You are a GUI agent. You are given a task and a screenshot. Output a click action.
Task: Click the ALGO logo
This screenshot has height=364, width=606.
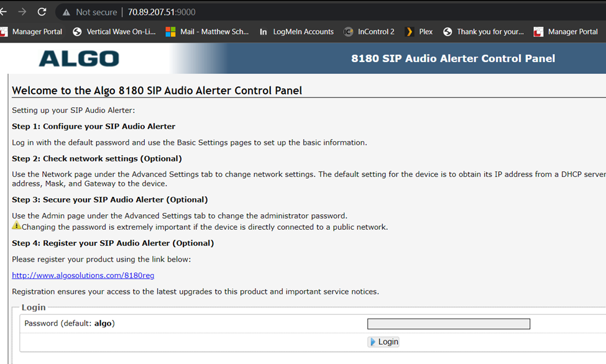(79, 58)
